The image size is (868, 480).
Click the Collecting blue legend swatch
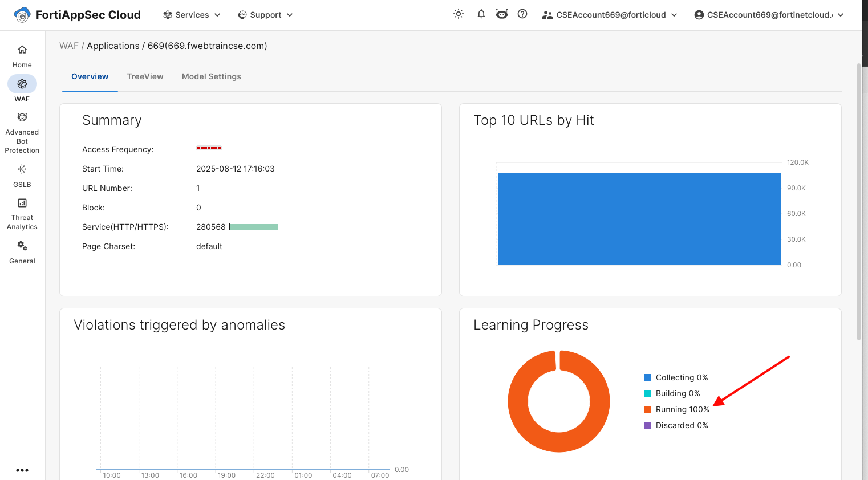(x=648, y=377)
